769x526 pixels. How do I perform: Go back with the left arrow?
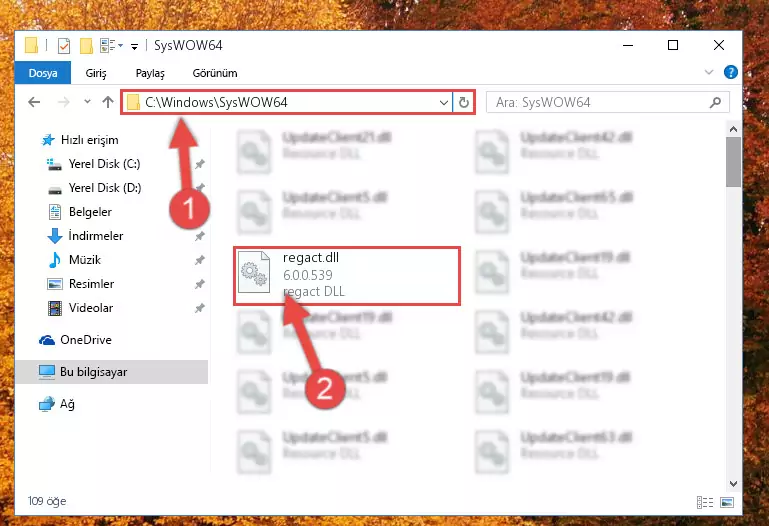point(34,102)
